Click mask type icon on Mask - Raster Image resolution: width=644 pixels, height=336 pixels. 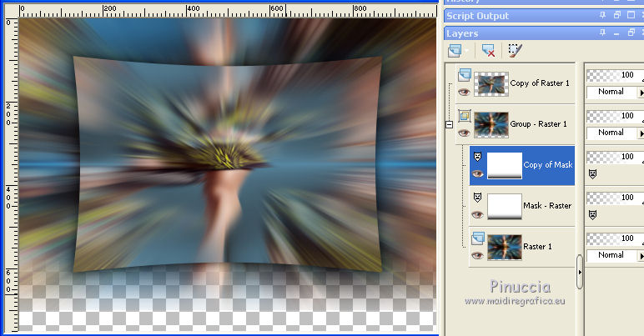click(477, 198)
